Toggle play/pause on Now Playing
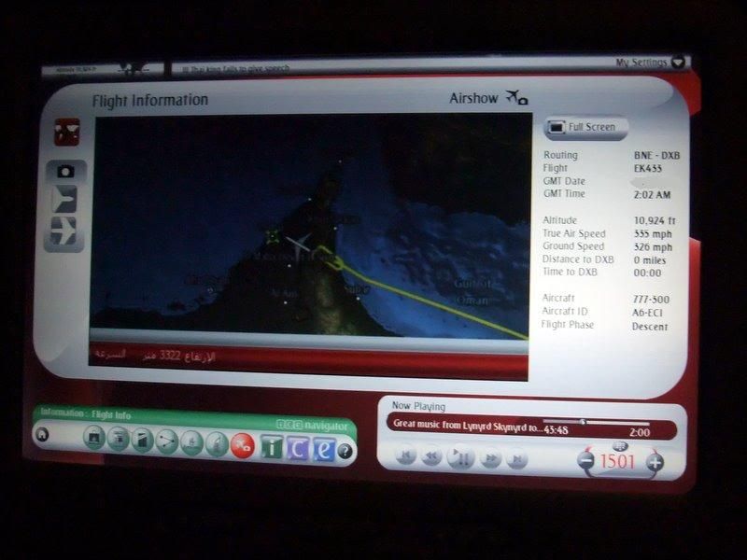The height and width of the screenshot is (560, 747). pyautogui.click(x=460, y=458)
